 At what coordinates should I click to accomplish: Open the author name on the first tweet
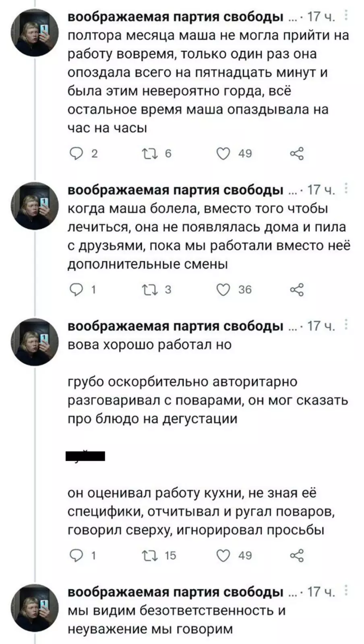click(x=176, y=17)
